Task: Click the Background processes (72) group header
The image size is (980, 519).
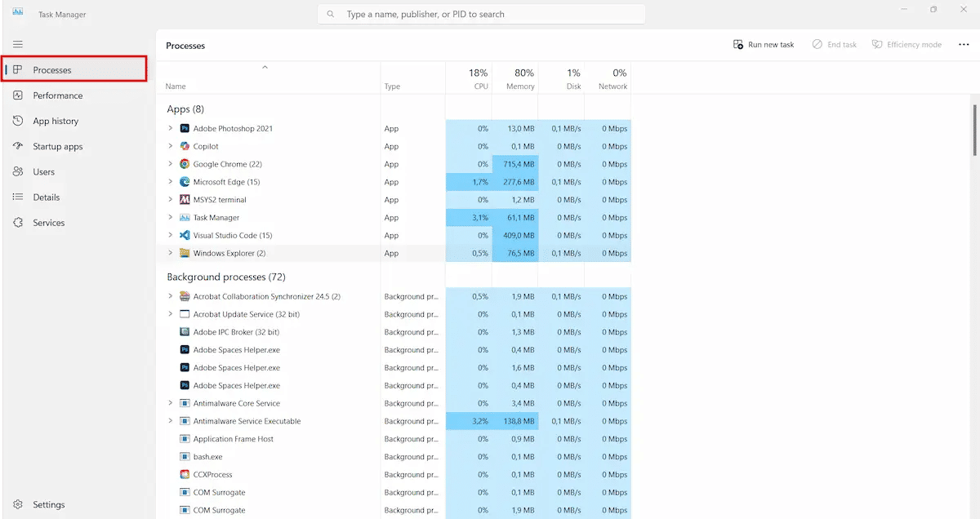Action: [226, 277]
